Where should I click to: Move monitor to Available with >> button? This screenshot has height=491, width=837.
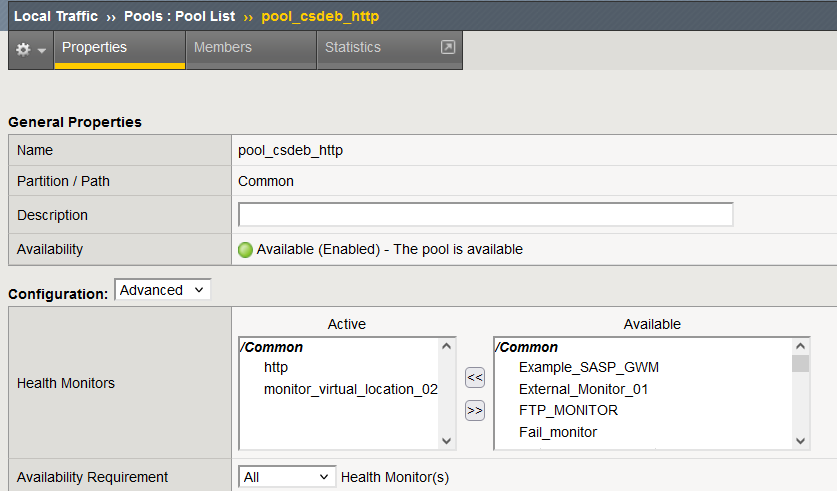(475, 410)
